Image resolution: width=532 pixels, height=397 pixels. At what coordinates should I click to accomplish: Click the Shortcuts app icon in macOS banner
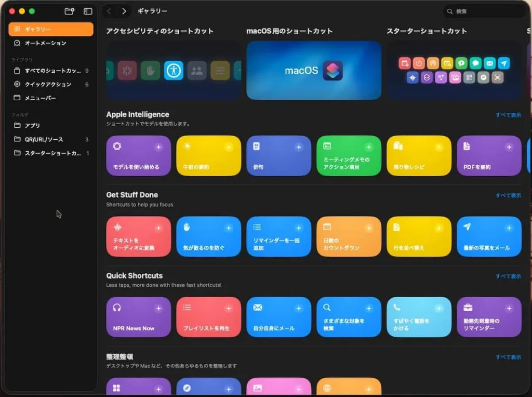(332, 71)
